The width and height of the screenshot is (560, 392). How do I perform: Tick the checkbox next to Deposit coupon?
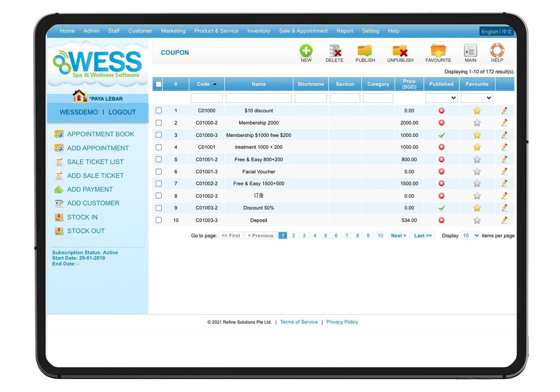[x=158, y=220]
